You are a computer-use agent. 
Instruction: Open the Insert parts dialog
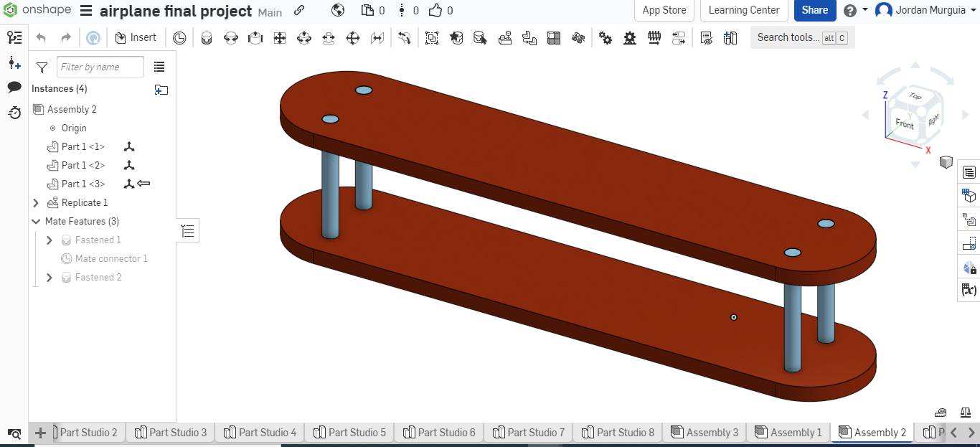tap(136, 37)
